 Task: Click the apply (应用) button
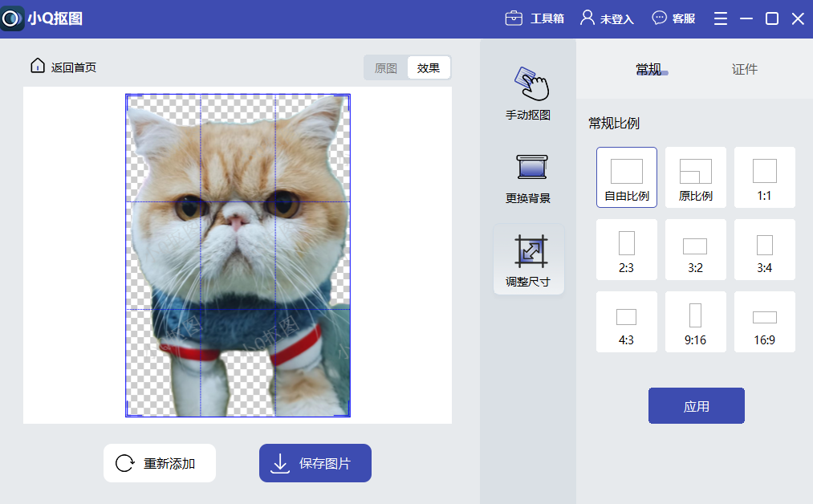click(696, 406)
